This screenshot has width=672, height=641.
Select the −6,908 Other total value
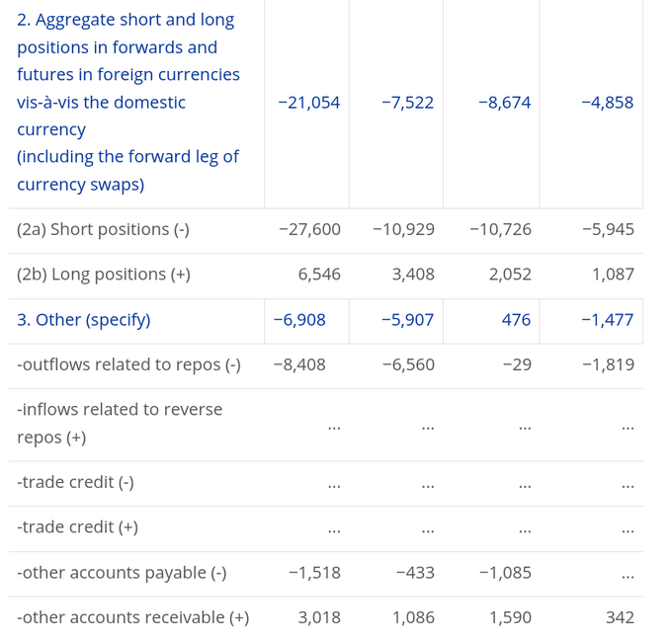pyautogui.click(x=299, y=320)
